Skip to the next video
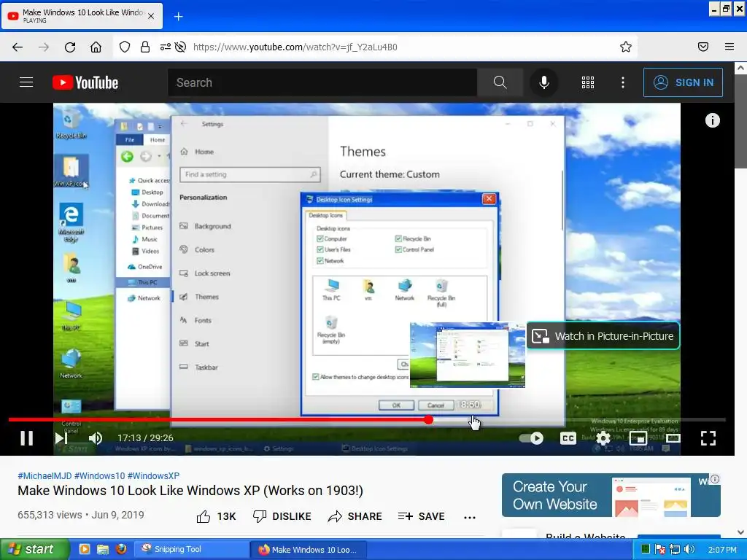Viewport: 747px width, 560px height. click(x=61, y=438)
